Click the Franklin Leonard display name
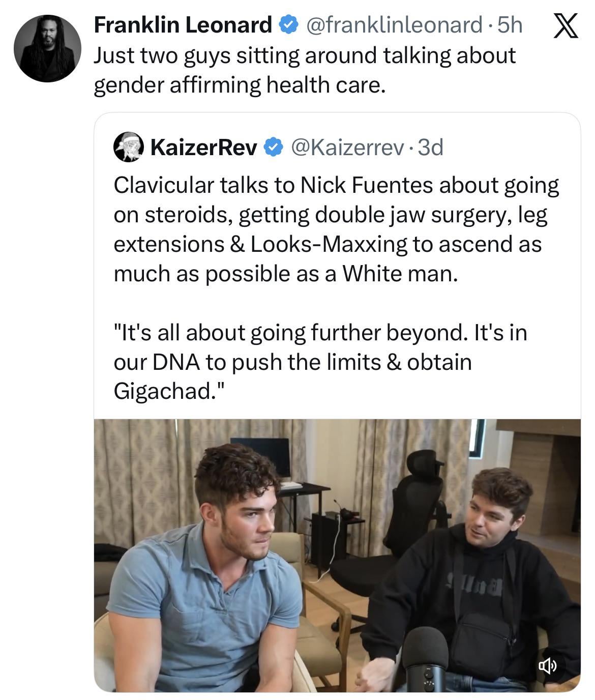Viewport: 595px width, 700px height. click(x=183, y=24)
